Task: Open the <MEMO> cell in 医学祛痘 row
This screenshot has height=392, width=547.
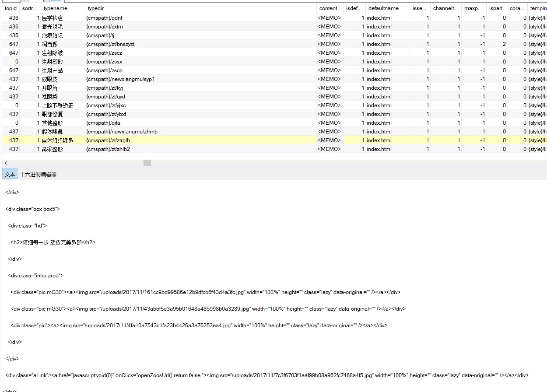Action: coord(330,18)
